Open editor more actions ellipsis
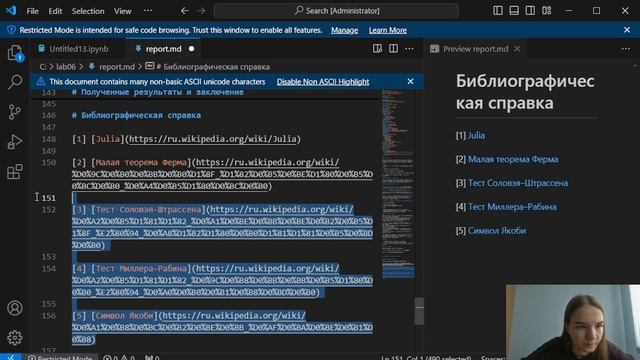This screenshot has height=360, width=640. click(x=409, y=49)
